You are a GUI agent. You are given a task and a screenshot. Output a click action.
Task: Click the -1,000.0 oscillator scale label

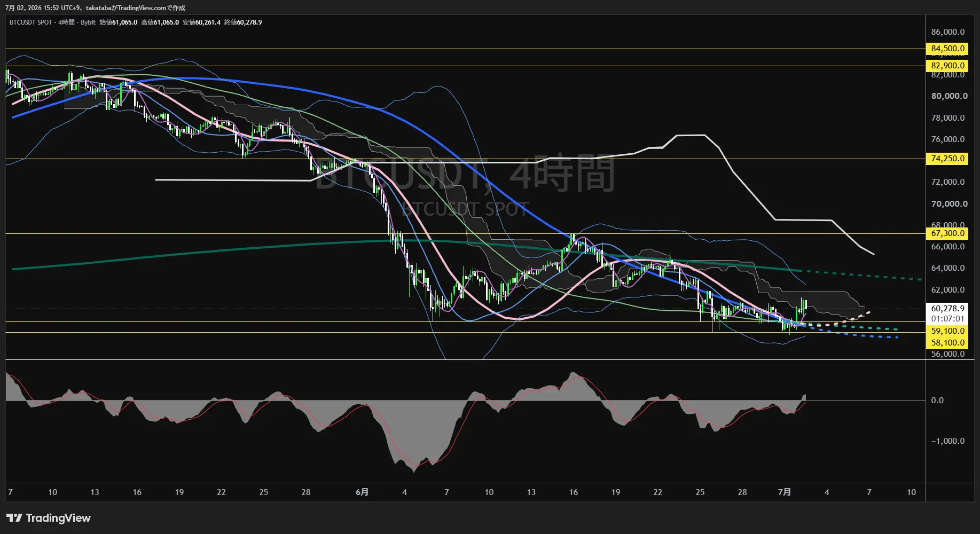948,441
